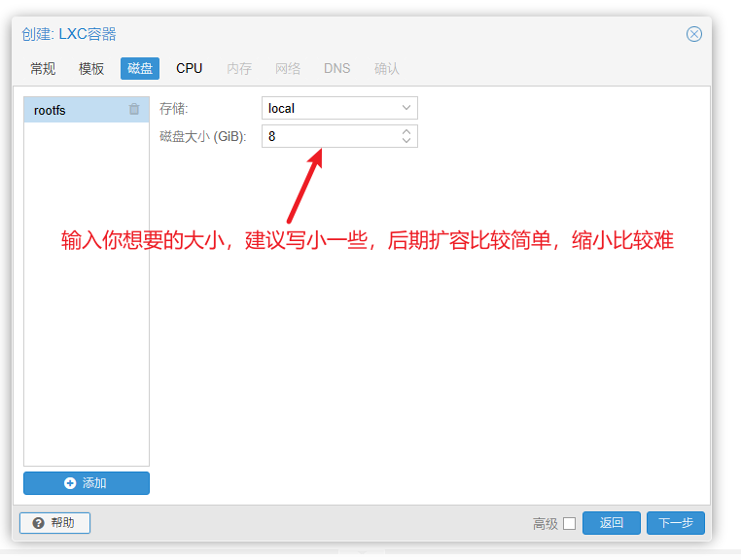Increase disk size with up arrow
Screen dimensions: 741x560
tap(406, 131)
